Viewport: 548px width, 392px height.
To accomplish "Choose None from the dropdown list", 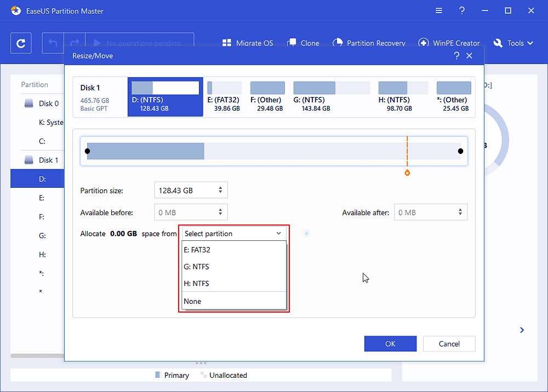I will [x=234, y=301].
